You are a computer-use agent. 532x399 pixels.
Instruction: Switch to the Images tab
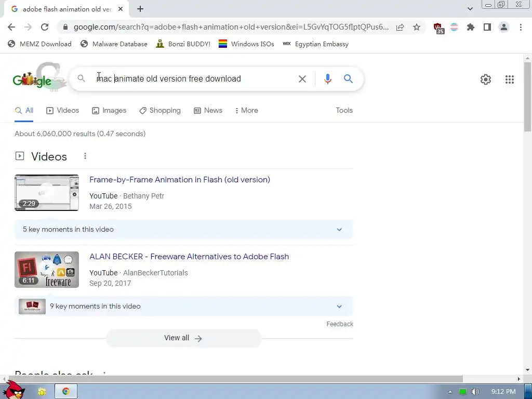tap(109, 111)
